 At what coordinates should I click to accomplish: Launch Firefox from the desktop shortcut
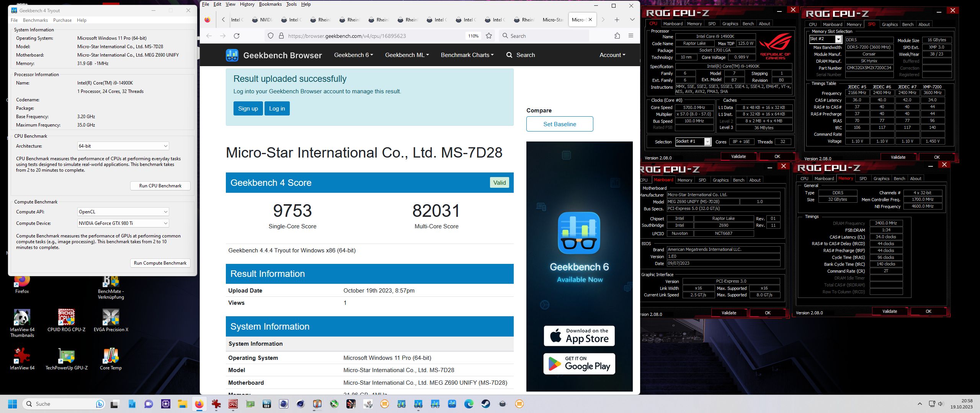(22, 285)
